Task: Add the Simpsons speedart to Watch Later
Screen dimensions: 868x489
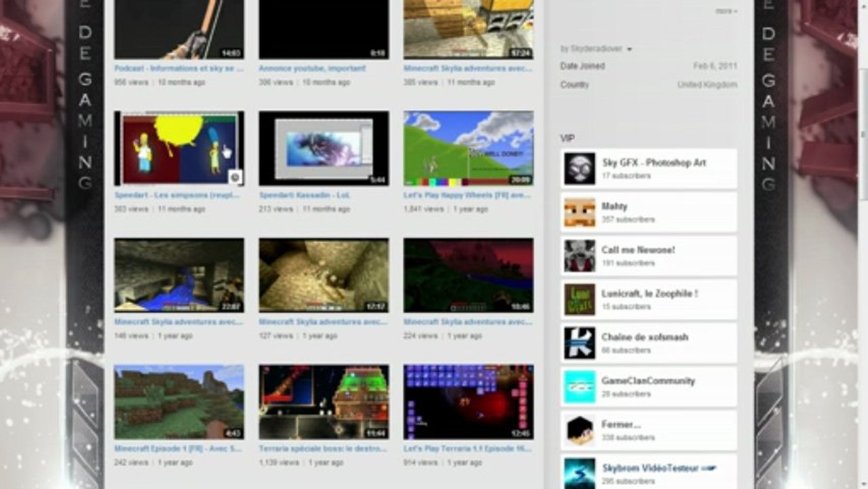Action: (235, 177)
